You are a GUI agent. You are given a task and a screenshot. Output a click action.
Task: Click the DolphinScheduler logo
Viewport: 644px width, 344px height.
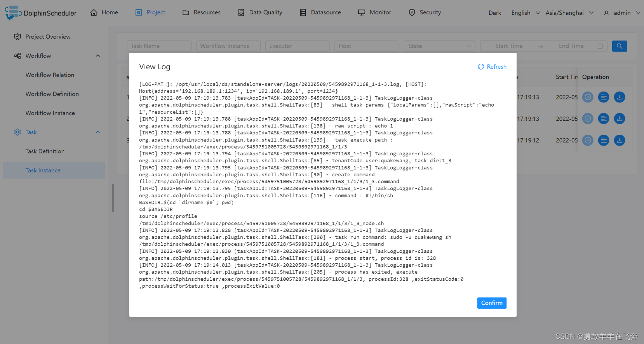point(40,13)
